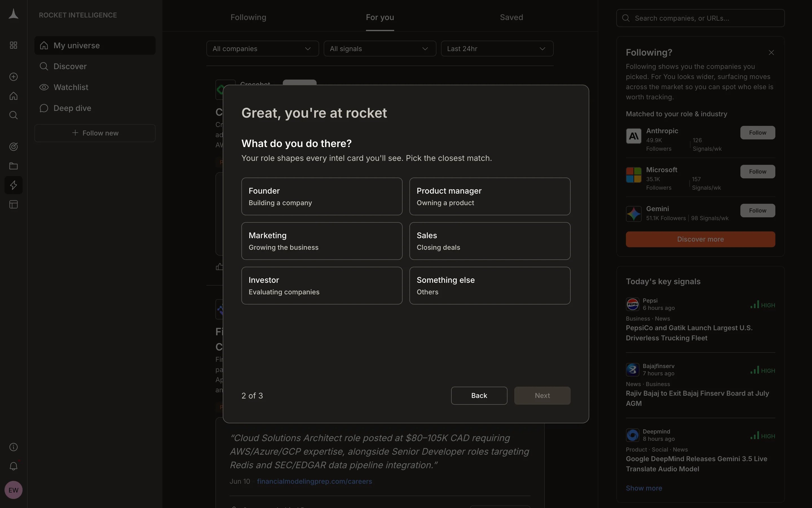Open the All signals dropdown
Viewport: 812px width, 508px height.
tap(380, 49)
